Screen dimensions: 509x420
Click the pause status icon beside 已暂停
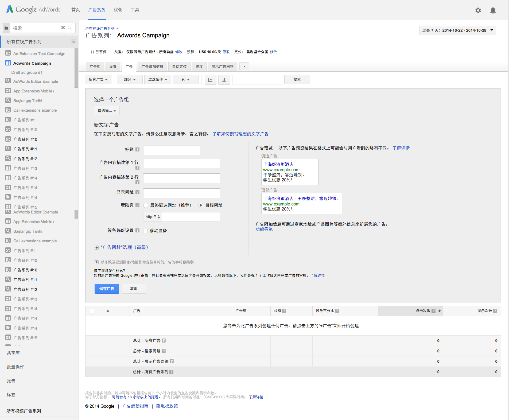click(x=92, y=52)
